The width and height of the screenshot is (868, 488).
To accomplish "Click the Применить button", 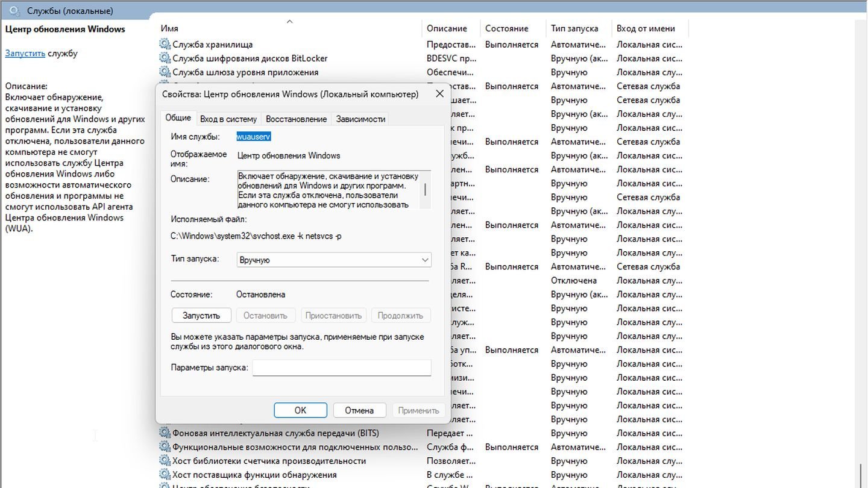I will tap(418, 410).
